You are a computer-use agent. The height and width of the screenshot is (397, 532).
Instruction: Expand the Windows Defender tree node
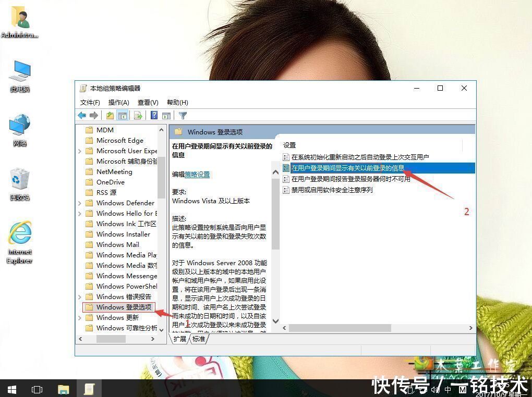click(x=80, y=203)
